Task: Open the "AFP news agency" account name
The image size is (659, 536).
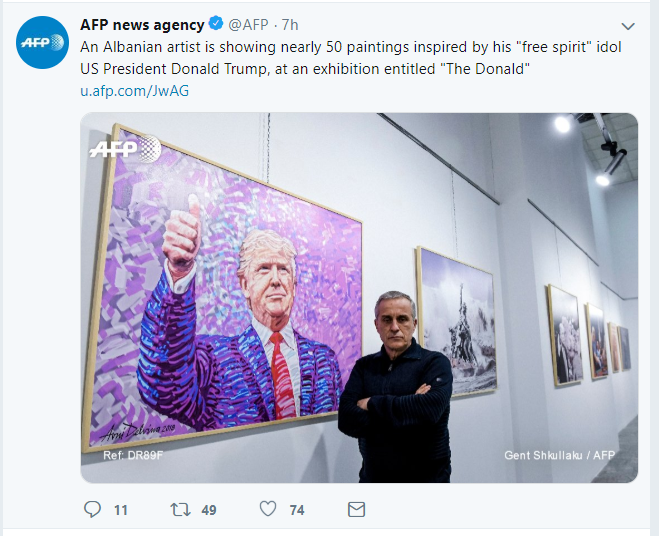Action: coord(142,25)
